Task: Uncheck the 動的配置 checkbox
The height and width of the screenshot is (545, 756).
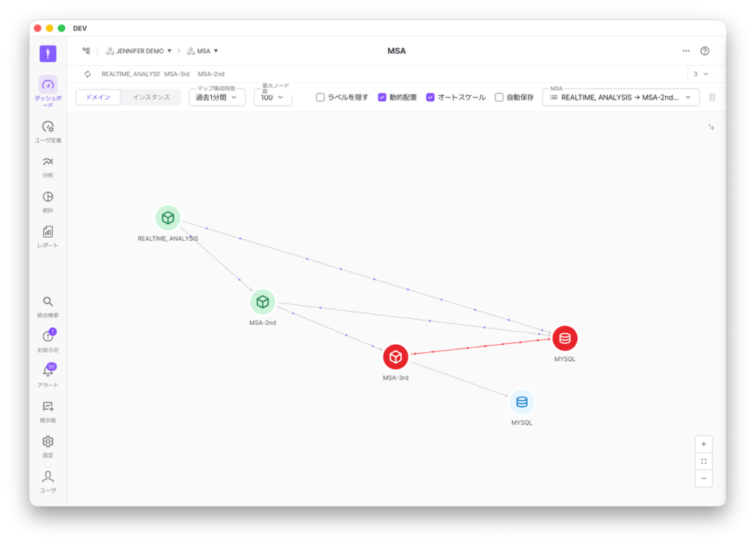Action: click(382, 97)
